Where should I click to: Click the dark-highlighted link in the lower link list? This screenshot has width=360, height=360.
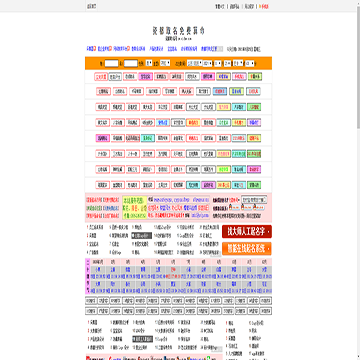(142, 339)
